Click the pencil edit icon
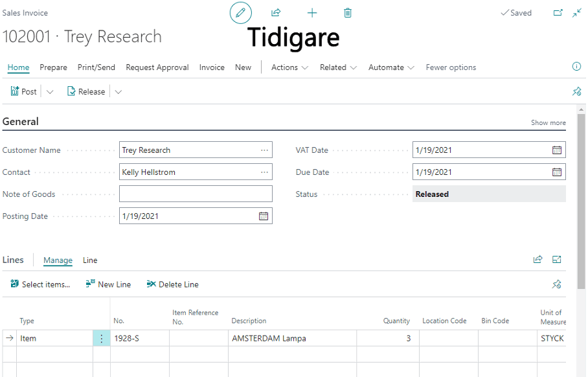 pyautogui.click(x=240, y=13)
